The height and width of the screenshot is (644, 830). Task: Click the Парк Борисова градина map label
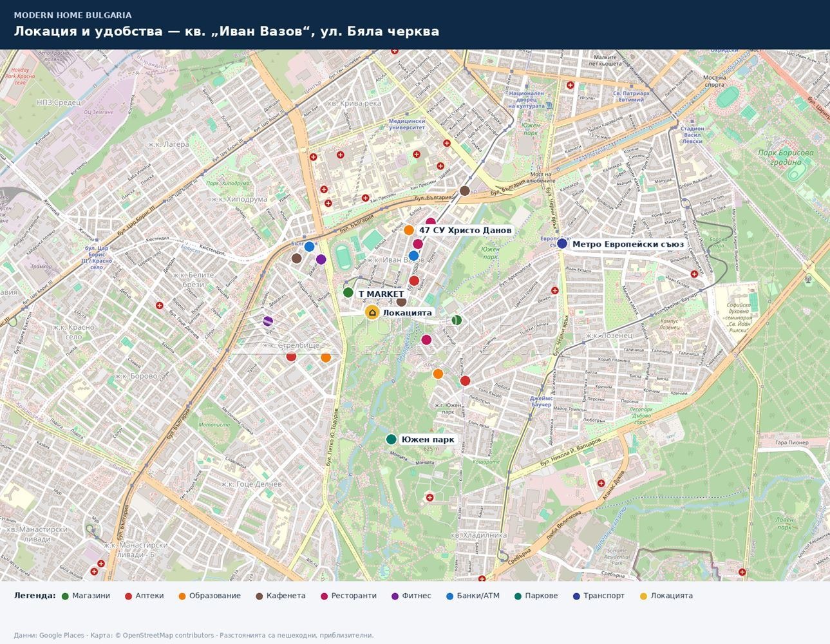(785, 157)
